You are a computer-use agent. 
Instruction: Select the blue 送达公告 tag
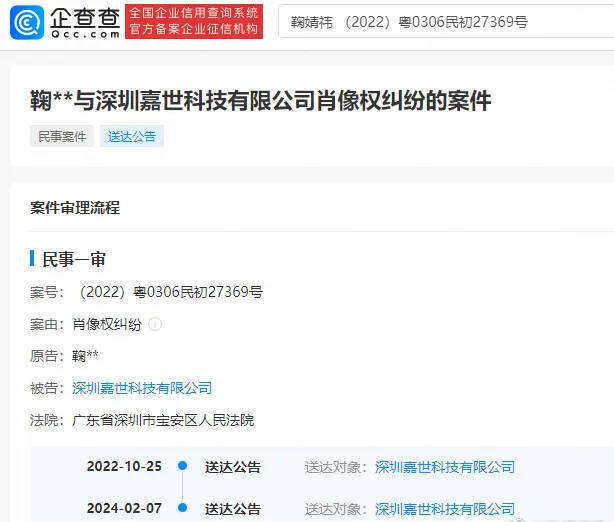131,136
